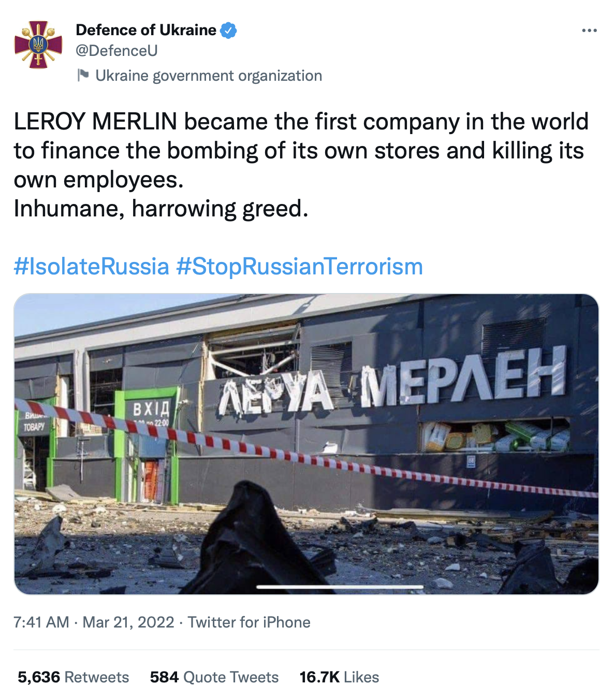This screenshot has height=700, width=614.
Task: View the 5,636 Retweets list
Action: [x=73, y=677]
